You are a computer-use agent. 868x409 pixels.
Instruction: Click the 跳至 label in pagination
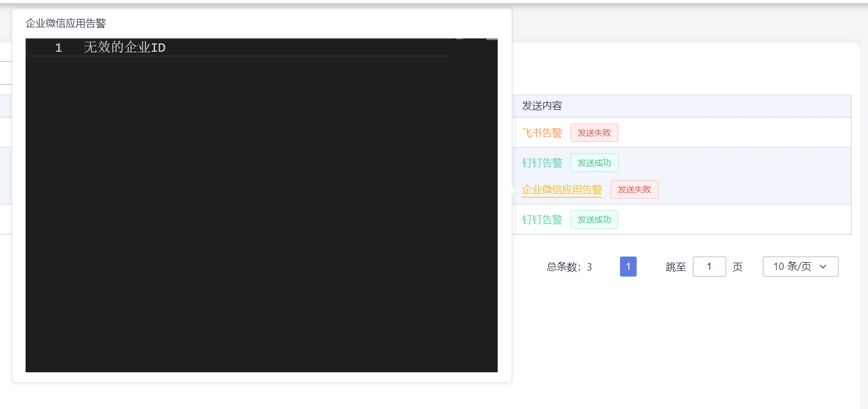[x=676, y=267]
